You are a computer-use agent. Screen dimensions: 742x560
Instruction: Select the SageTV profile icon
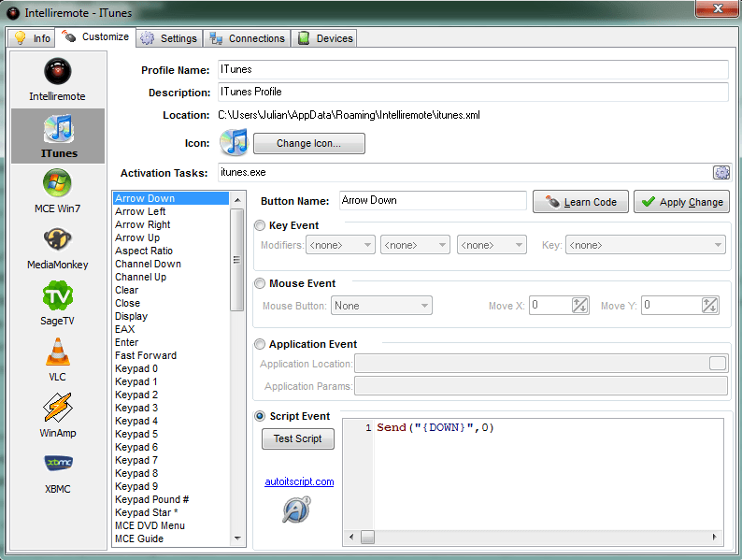click(x=57, y=295)
